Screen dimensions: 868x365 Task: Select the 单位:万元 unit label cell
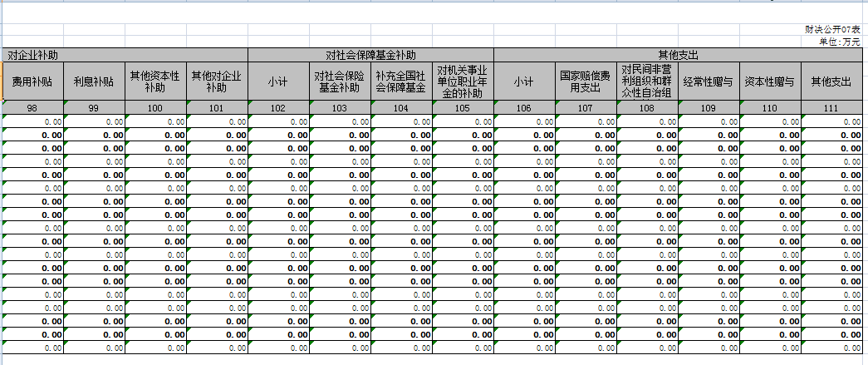click(838, 41)
